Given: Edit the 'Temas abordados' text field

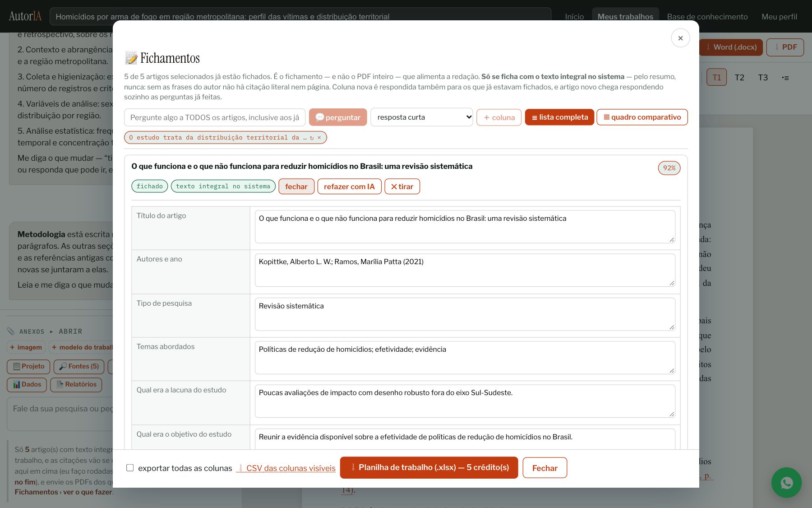Looking at the screenshot, I should click(465, 358).
